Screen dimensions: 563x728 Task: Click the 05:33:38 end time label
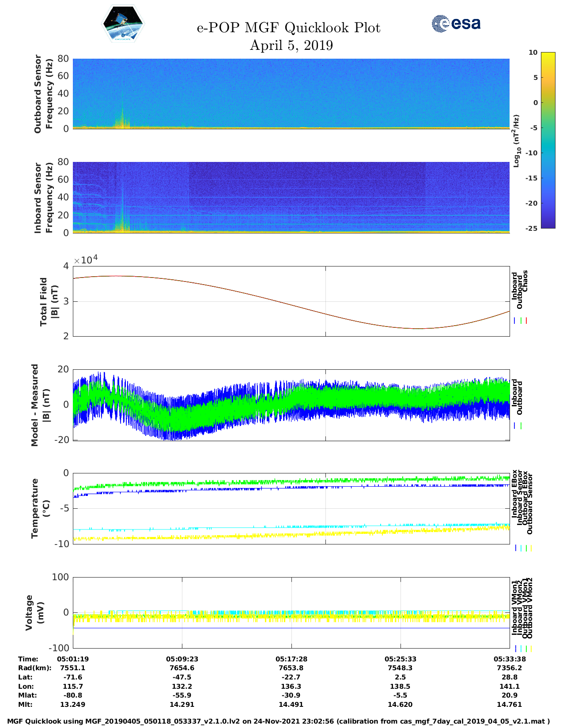[x=509, y=659]
